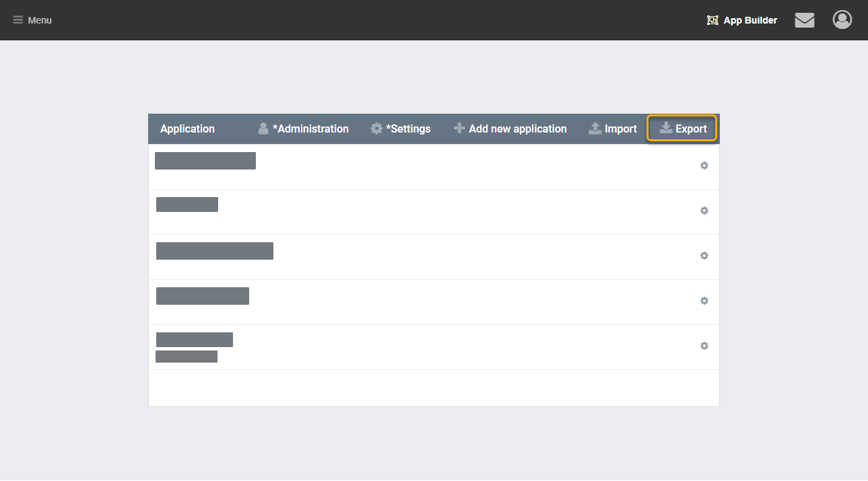Open the first application in the list
This screenshot has height=481, width=868.
tap(205, 161)
